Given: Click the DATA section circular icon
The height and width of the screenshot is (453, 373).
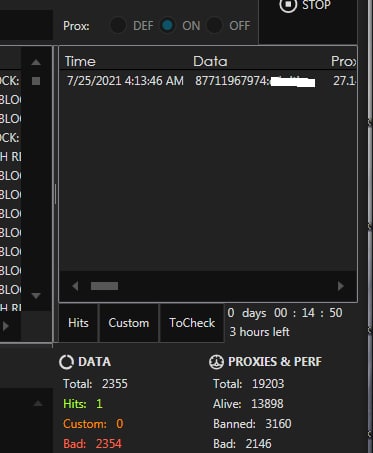Looking at the screenshot, I should (x=66, y=362).
